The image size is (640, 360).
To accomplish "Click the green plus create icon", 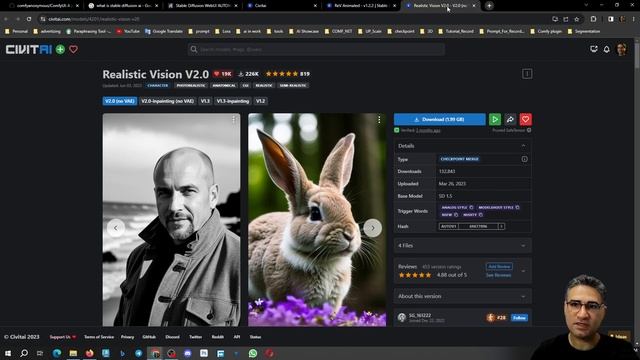I will (60, 49).
